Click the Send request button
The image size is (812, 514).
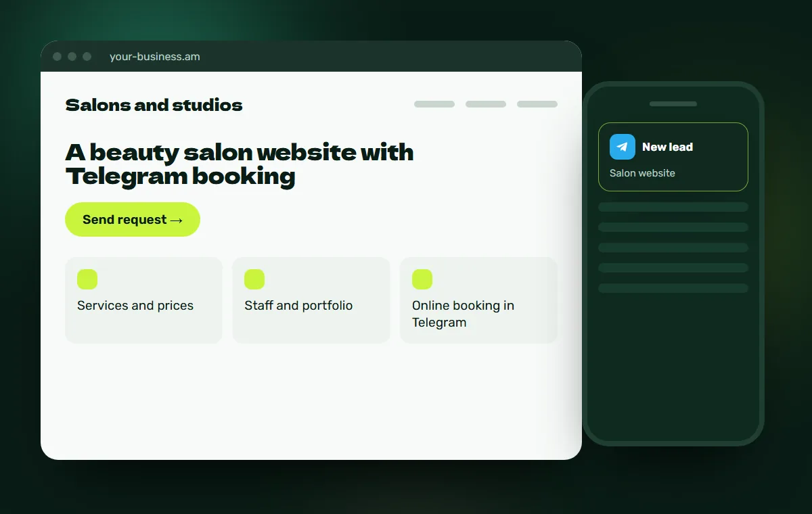(133, 220)
